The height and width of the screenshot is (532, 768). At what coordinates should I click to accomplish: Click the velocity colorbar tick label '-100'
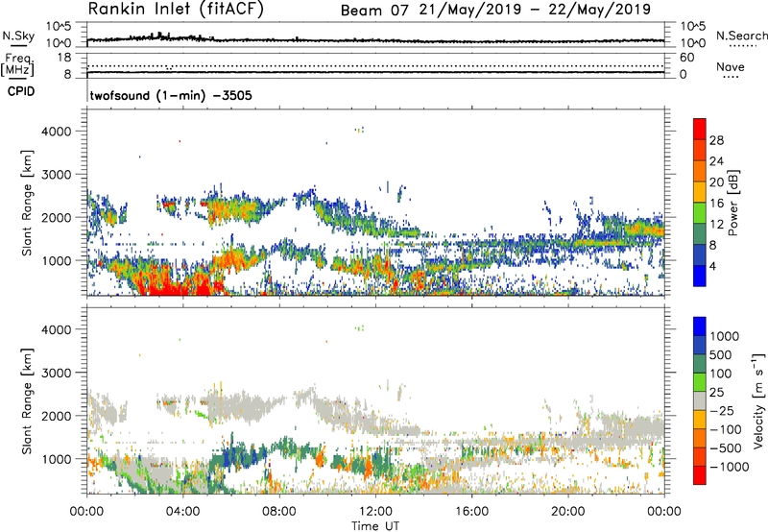pos(726,429)
